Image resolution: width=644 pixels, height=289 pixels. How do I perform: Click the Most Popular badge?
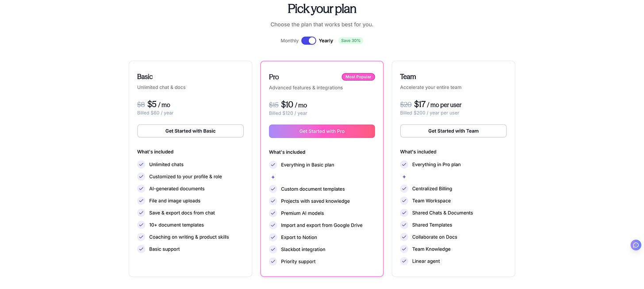(x=358, y=77)
